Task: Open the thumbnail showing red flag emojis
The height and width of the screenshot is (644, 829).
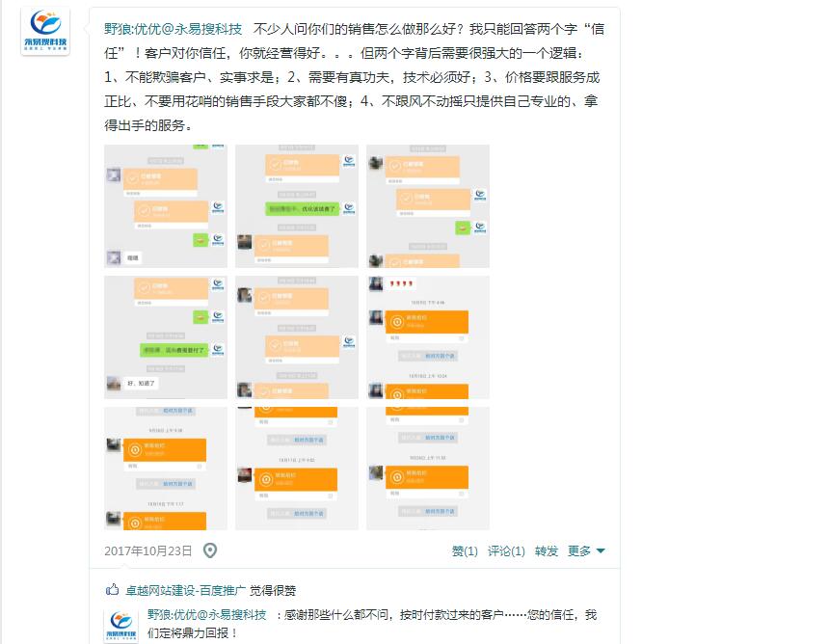Action: (428, 337)
